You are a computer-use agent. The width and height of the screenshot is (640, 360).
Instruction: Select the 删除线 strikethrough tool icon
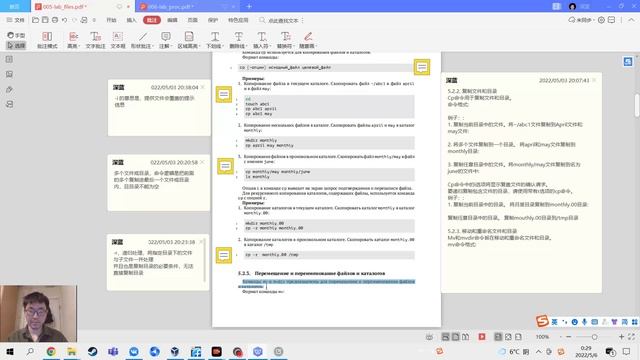(238, 37)
